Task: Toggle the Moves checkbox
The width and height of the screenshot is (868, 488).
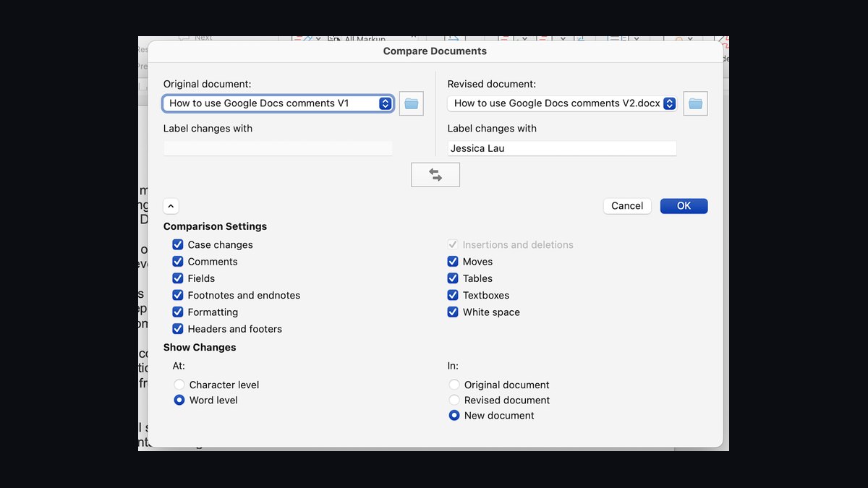Action: tap(453, 262)
